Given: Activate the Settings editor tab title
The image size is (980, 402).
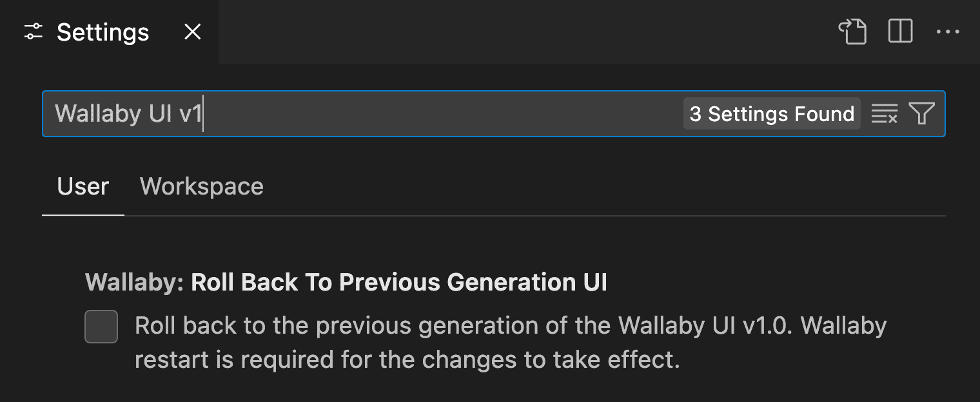Looking at the screenshot, I should [103, 32].
